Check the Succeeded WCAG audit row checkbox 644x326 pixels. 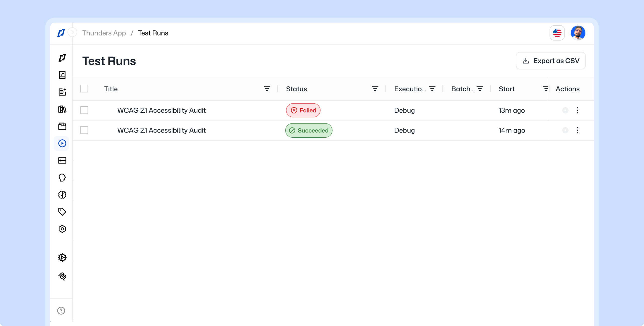(x=84, y=130)
